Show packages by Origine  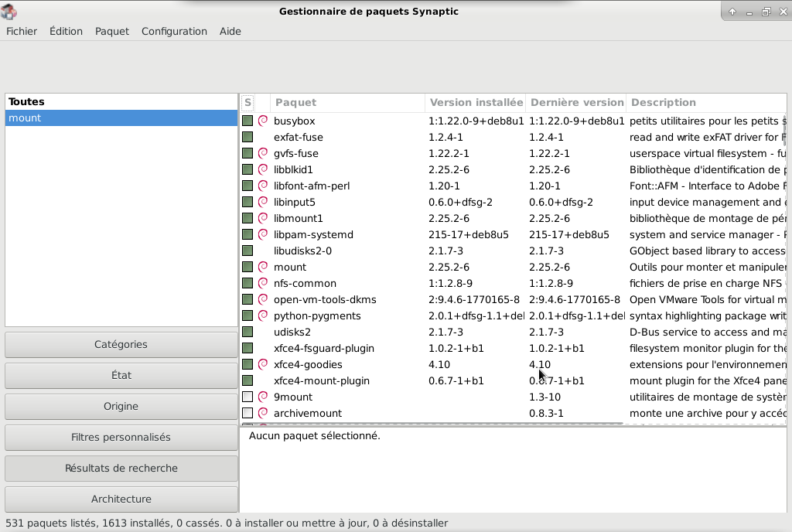click(121, 406)
